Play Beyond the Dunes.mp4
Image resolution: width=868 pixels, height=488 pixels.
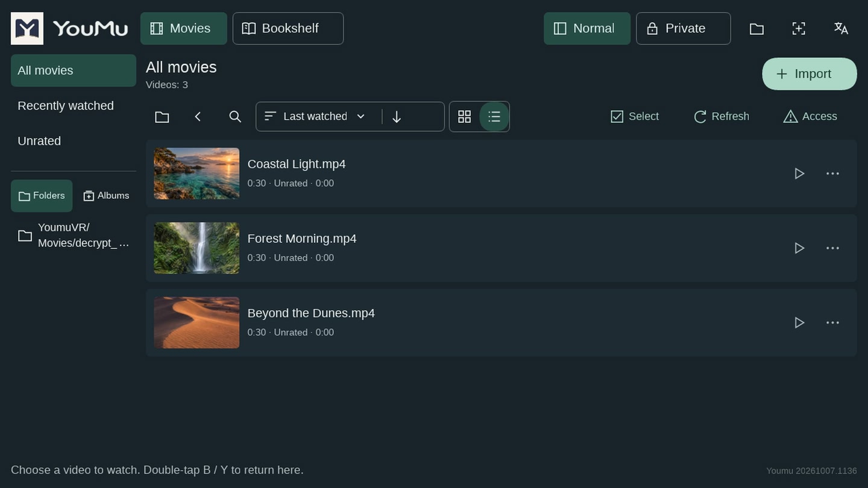(799, 323)
